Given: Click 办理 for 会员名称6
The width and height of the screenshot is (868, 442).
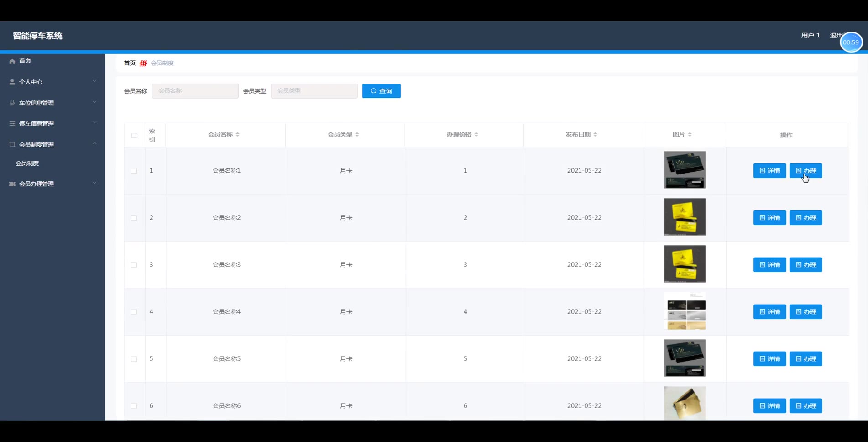Looking at the screenshot, I should 806,406.
